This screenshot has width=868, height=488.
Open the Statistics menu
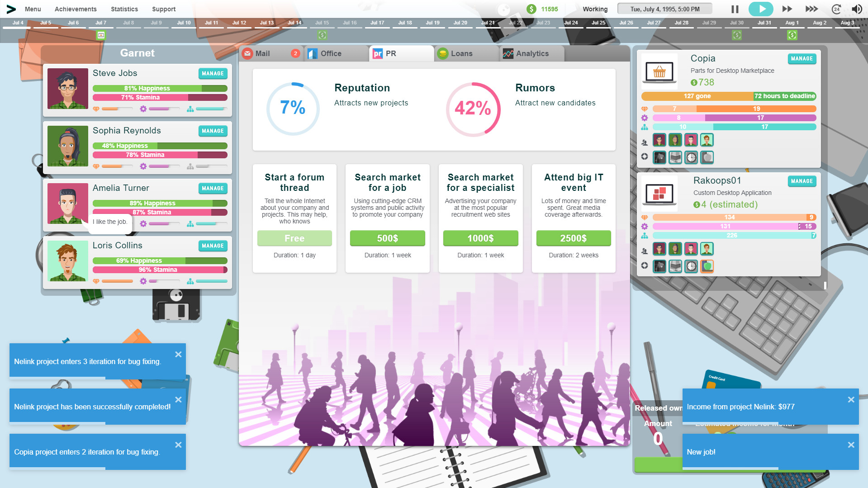pyautogui.click(x=124, y=9)
